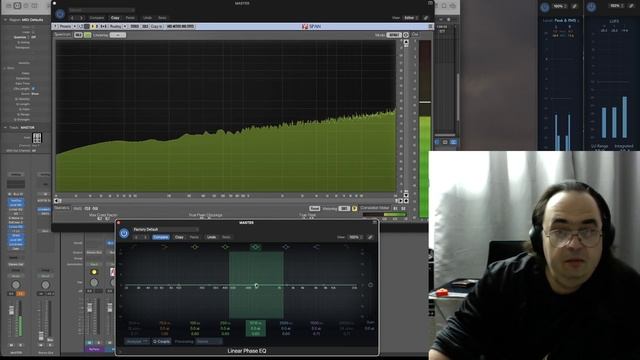Click Undo in Linear Phase EQ header
The image size is (640, 360).
point(211,237)
